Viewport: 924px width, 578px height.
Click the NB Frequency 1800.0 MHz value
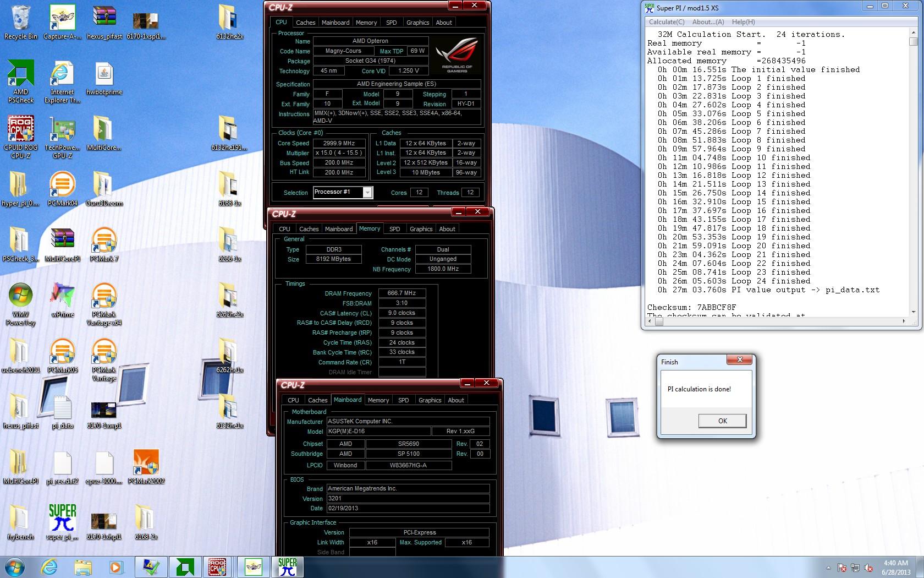pyautogui.click(x=443, y=269)
